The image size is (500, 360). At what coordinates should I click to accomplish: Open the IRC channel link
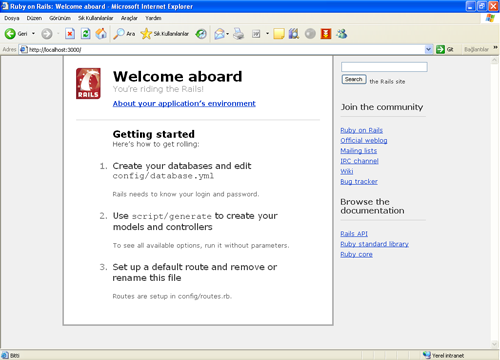point(359,161)
